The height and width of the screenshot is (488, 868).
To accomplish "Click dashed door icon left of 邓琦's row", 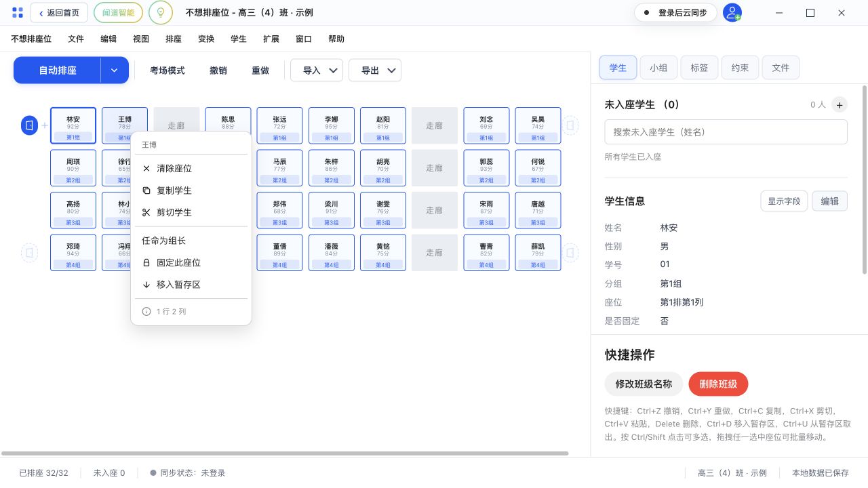I will click(x=29, y=253).
